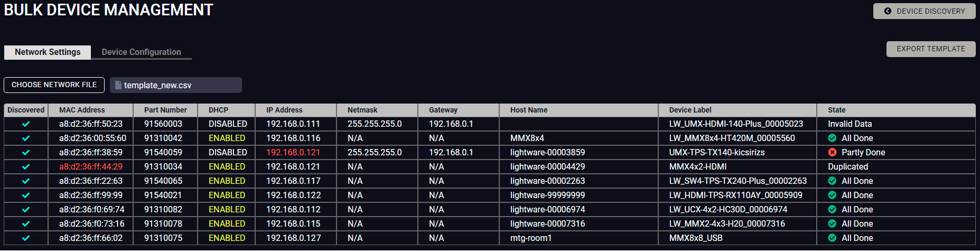Click red Partly Done error icon
The height and width of the screenshot is (252, 980).
coord(832,152)
